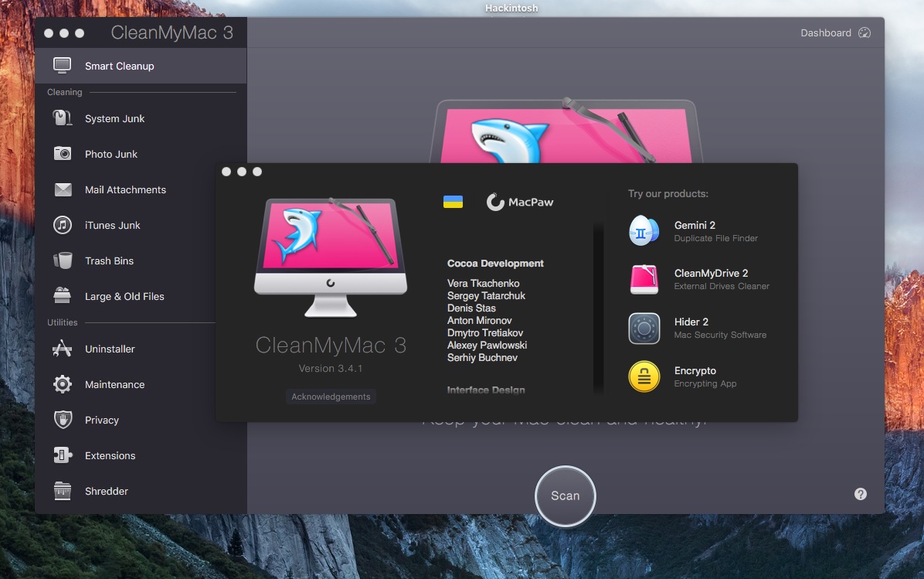The height and width of the screenshot is (579, 924).
Task: Click the Gemini 2 product icon
Action: [x=644, y=230]
